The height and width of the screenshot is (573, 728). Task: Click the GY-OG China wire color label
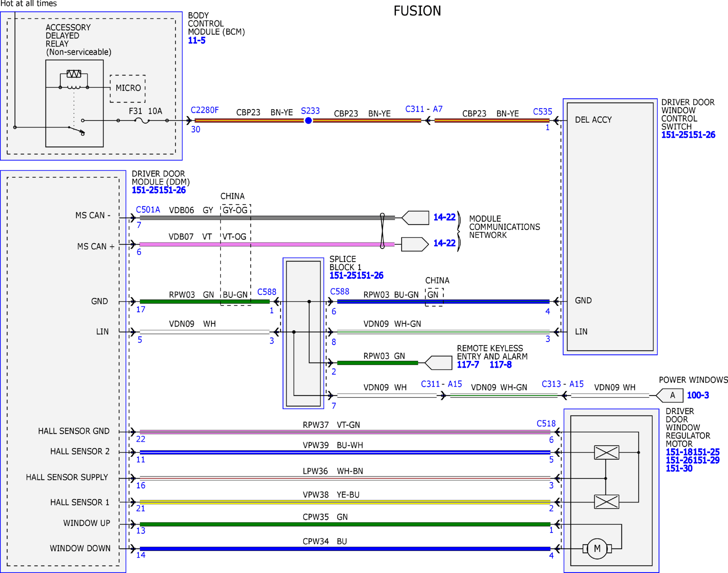[235, 210]
